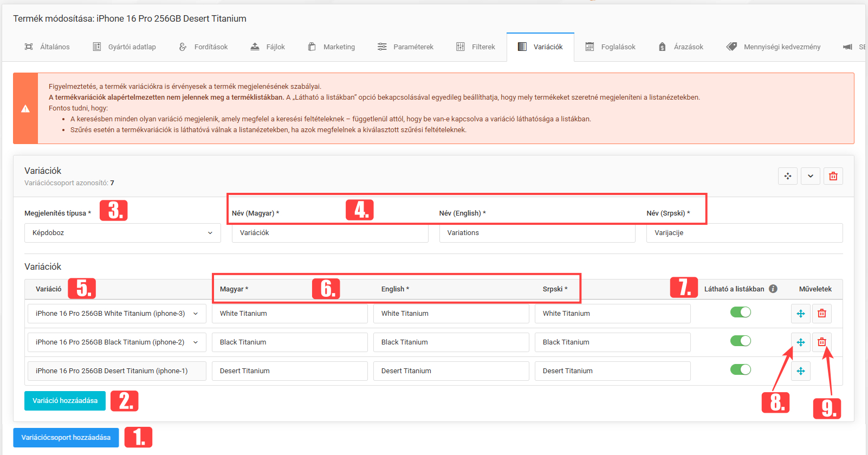The height and width of the screenshot is (455, 868).
Task: Edit the Név (Srpski) field containing Varijacije
Action: [x=744, y=233]
